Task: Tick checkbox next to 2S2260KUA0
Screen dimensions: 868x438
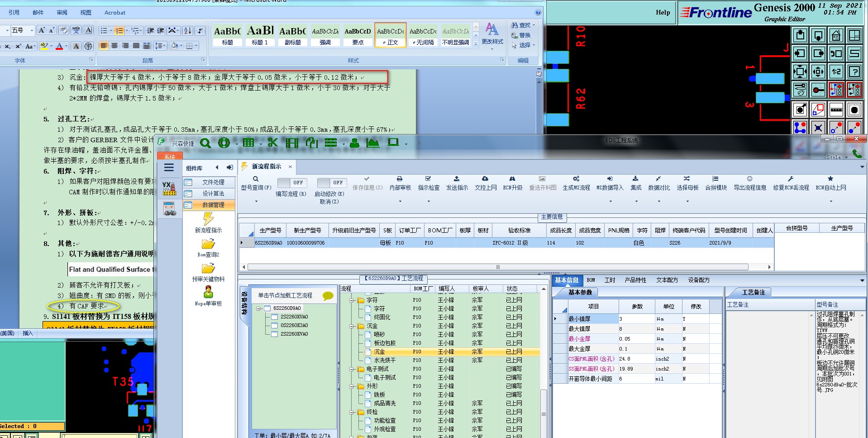Action: pos(274,317)
